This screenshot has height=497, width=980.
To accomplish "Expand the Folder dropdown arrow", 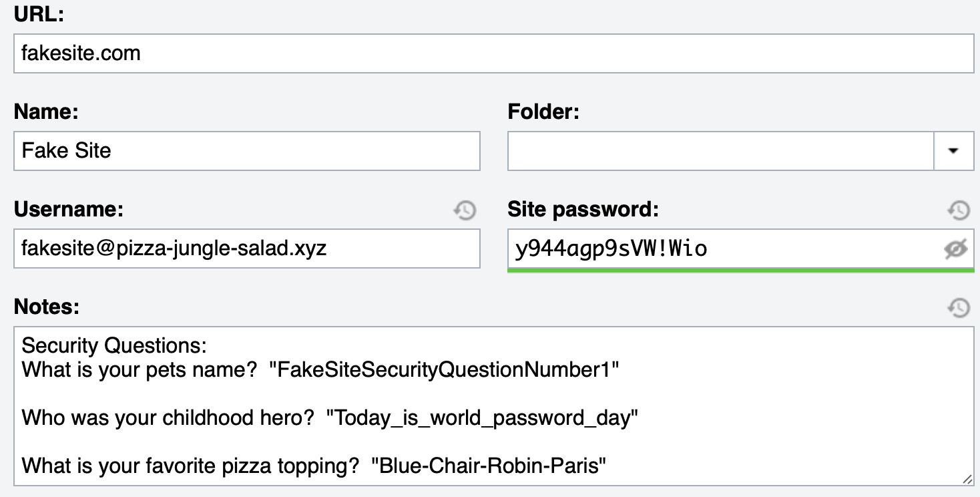I will [953, 151].
